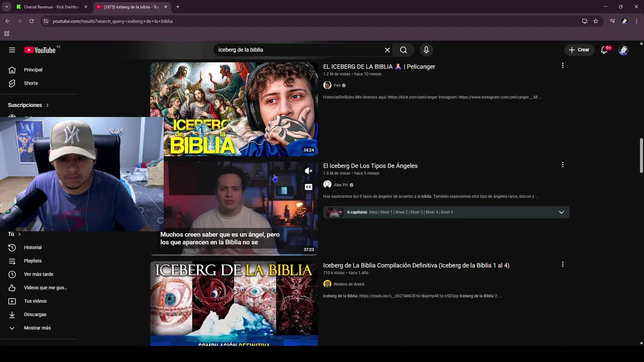Expand the Tú section
The height and width of the screenshot is (362, 644).
click(15, 234)
